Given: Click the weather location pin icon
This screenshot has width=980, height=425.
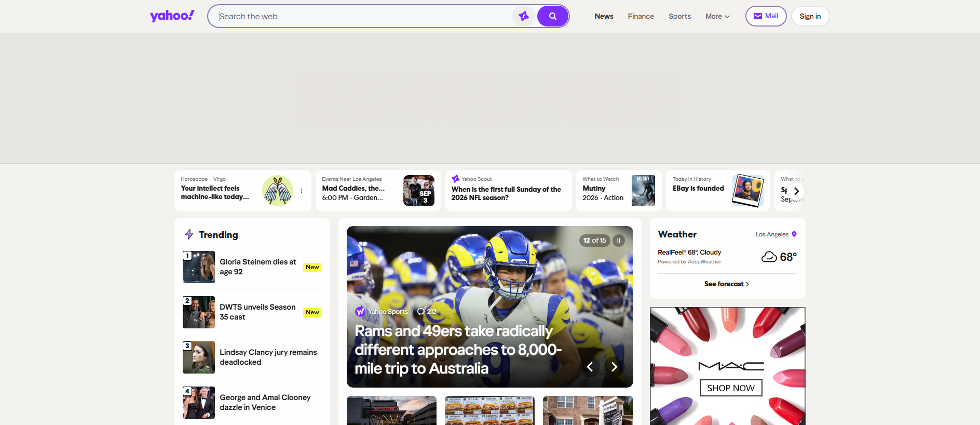Looking at the screenshot, I should coord(794,234).
